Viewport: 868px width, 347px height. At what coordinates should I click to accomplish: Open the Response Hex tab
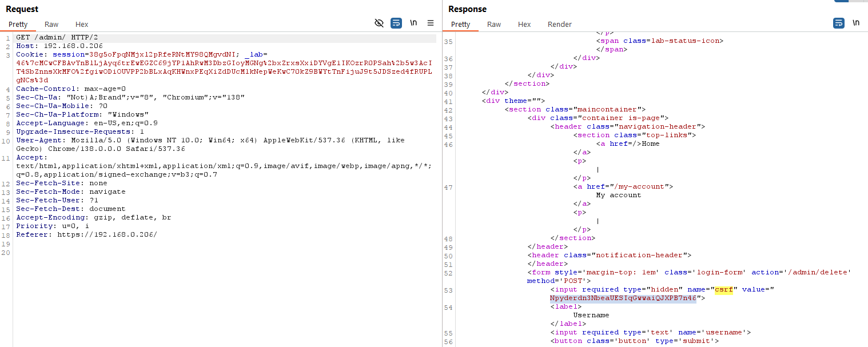click(524, 25)
